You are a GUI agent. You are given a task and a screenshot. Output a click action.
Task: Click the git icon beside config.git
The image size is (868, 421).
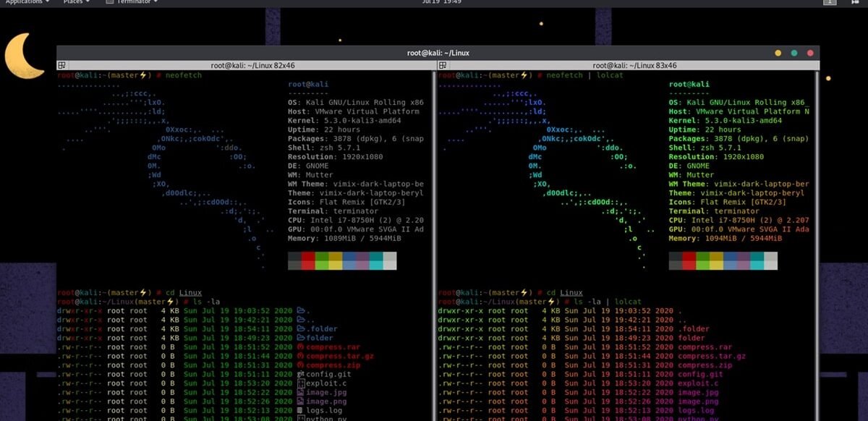[300, 374]
